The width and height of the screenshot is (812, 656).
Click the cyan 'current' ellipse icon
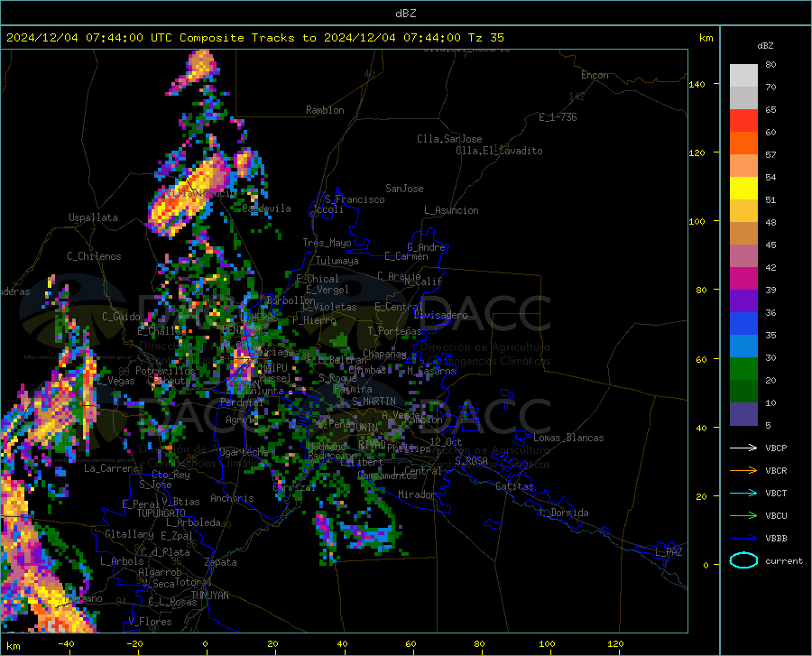743,560
